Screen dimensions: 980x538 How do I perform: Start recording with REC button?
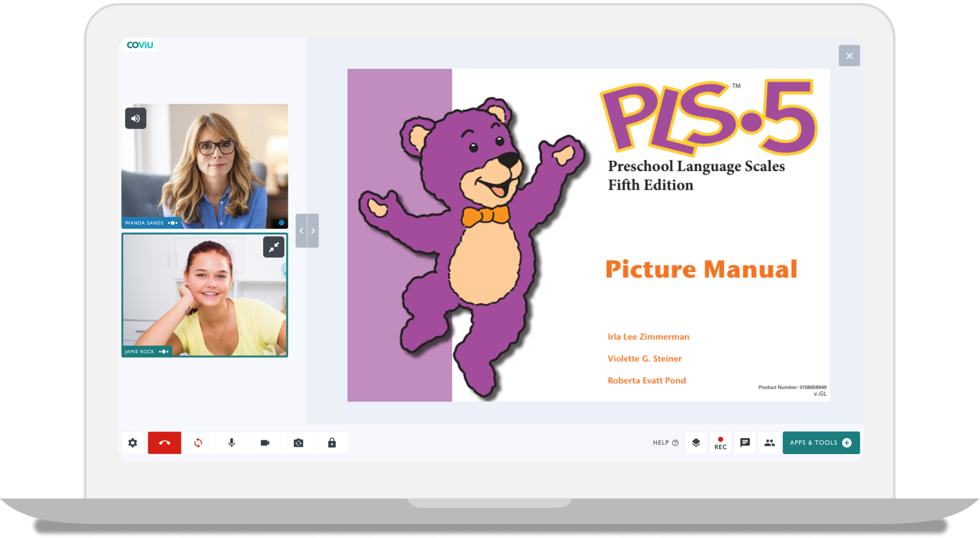click(720, 443)
